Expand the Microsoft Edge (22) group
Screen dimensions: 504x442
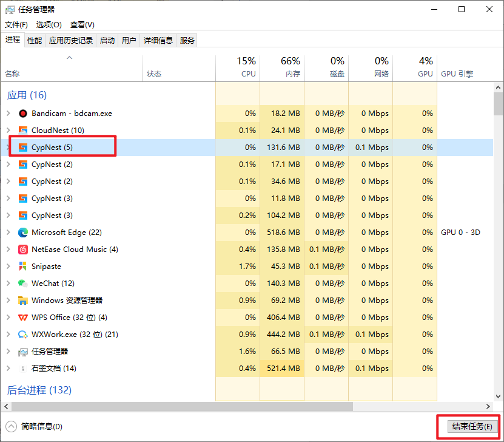point(8,233)
